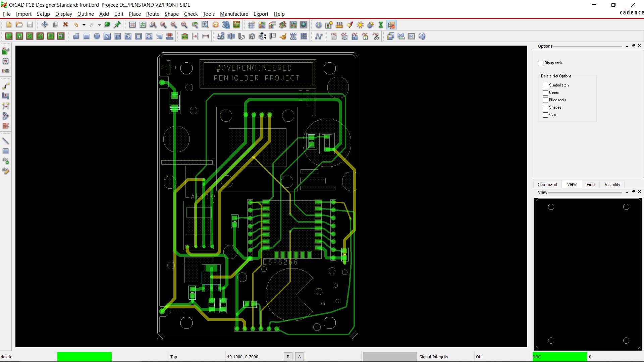
Task: Switch to the Command tab in Options panel
Action: [547, 184]
